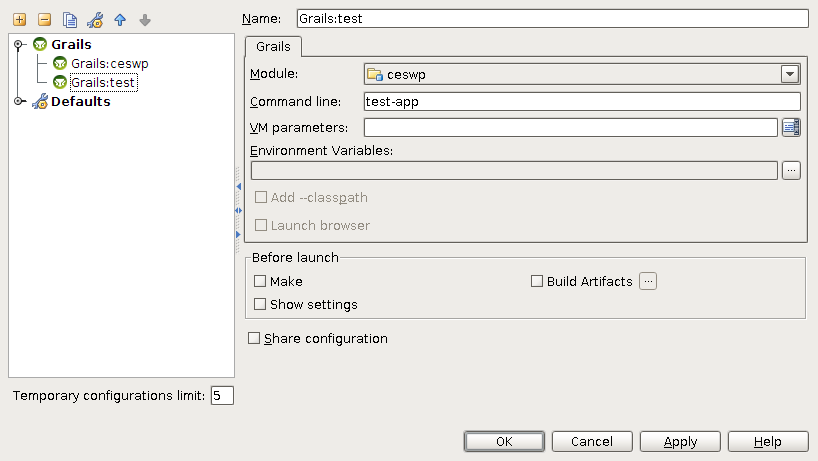Focus the VM parameters field

(571, 127)
